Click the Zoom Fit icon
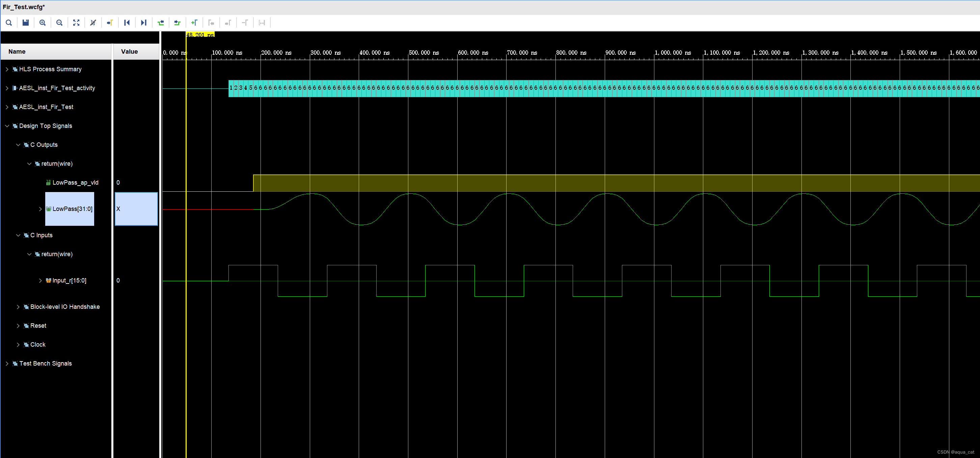The height and width of the screenshot is (458, 980). (76, 23)
